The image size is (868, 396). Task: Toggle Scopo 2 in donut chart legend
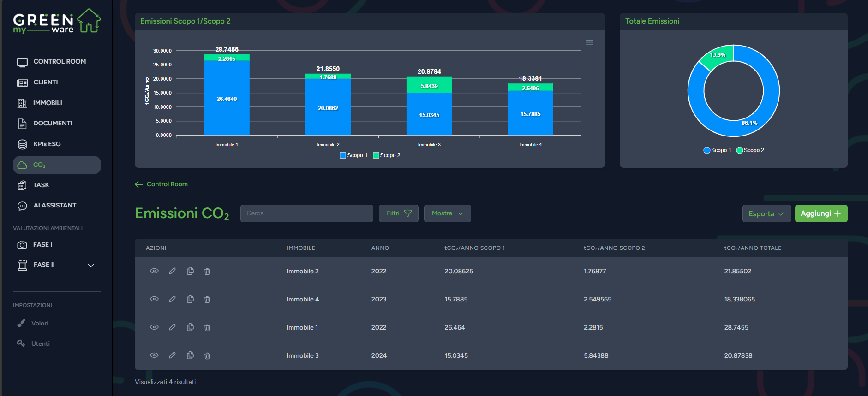750,150
